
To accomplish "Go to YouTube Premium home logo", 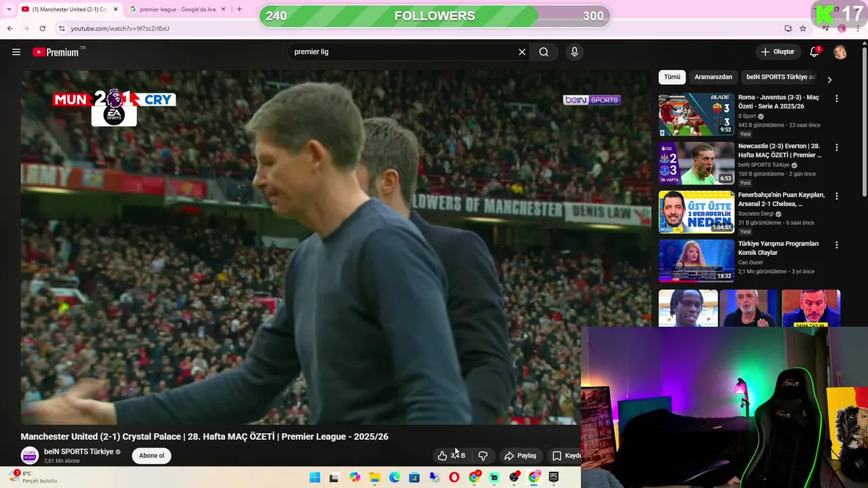I will [x=57, y=52].
